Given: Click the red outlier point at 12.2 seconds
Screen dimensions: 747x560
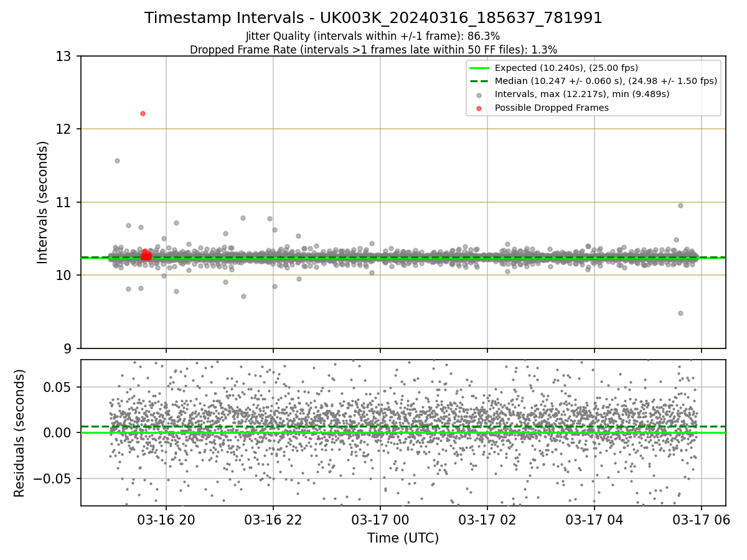Looking at the screenshot, I should (143, 113).
